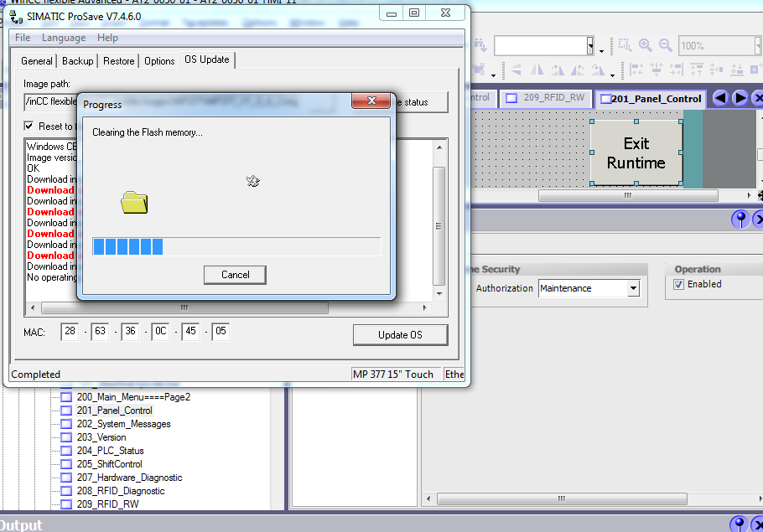The image size is (763, 532).
Task: Click the zoom out magnifier icon
Action: 665,45
